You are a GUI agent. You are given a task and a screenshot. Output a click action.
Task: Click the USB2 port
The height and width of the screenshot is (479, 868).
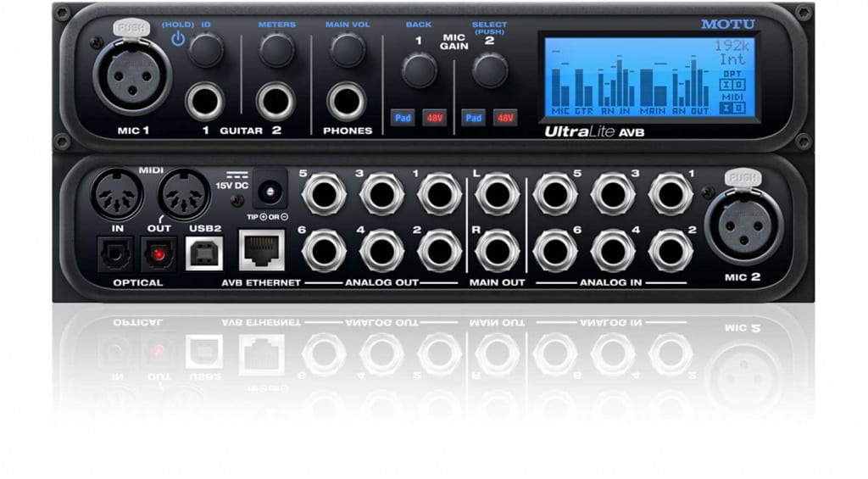coord(204,254)
